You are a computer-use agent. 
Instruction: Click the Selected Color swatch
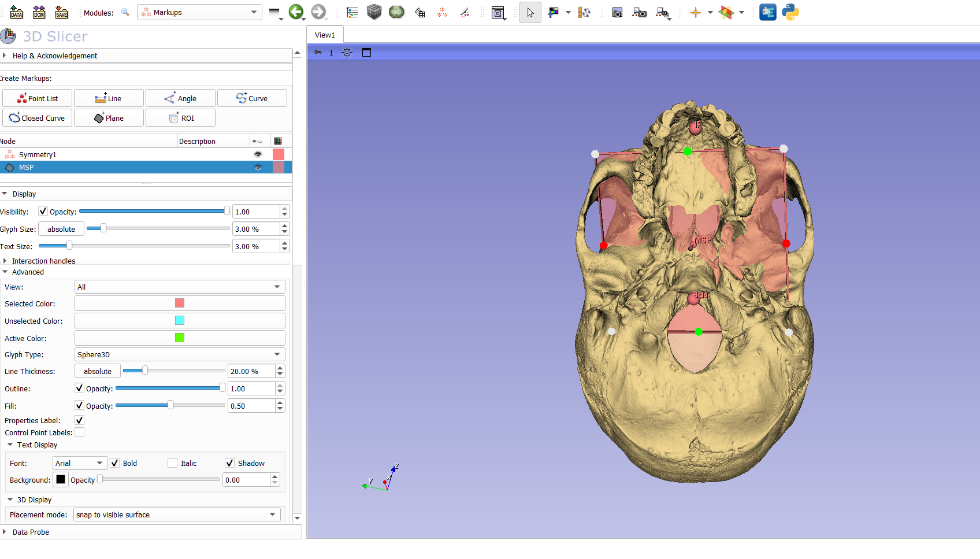(180, 303)
